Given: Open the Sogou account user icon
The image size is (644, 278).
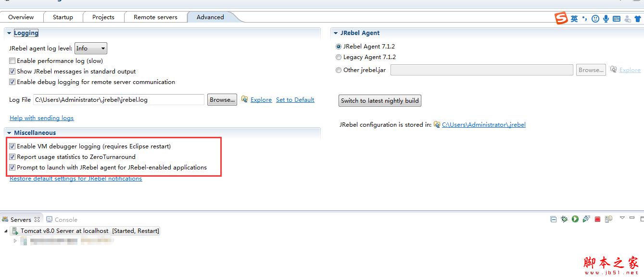Looking at the screenshot, I should pos(627,19).
